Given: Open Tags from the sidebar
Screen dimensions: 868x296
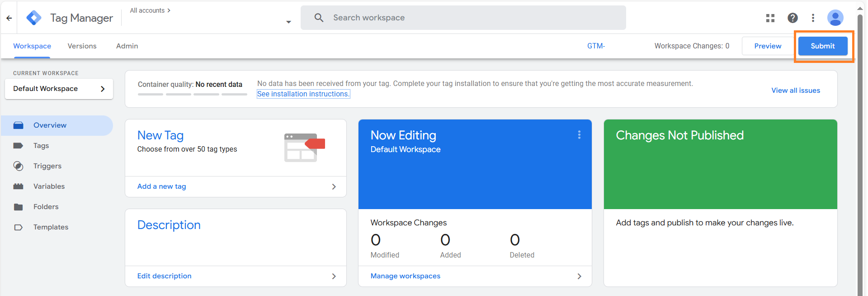Looking at the screenshot, I should [41, 146].
